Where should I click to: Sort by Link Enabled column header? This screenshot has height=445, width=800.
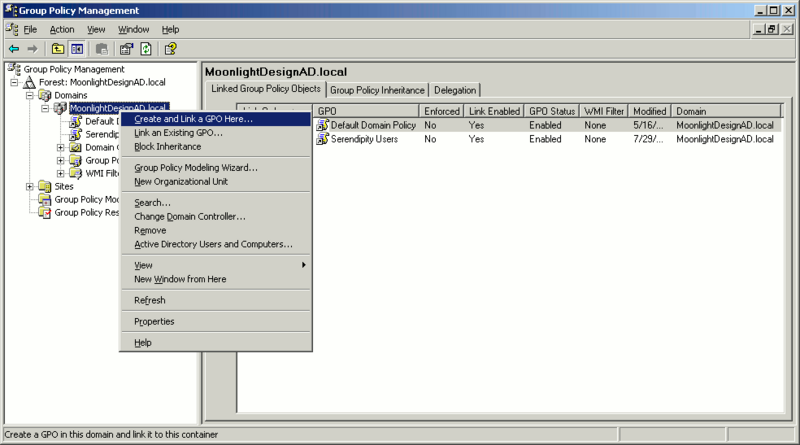pos(494,111)
